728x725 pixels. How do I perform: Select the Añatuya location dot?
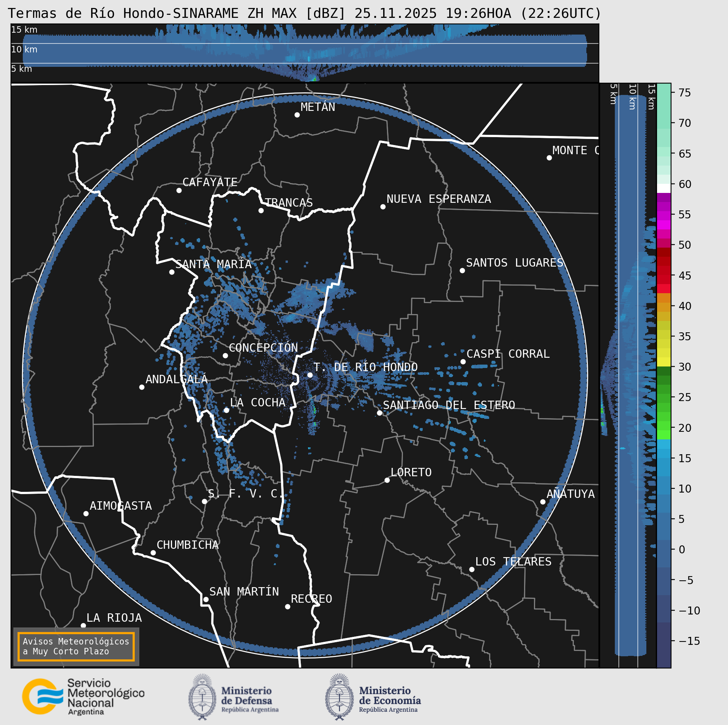coord(543,502)
